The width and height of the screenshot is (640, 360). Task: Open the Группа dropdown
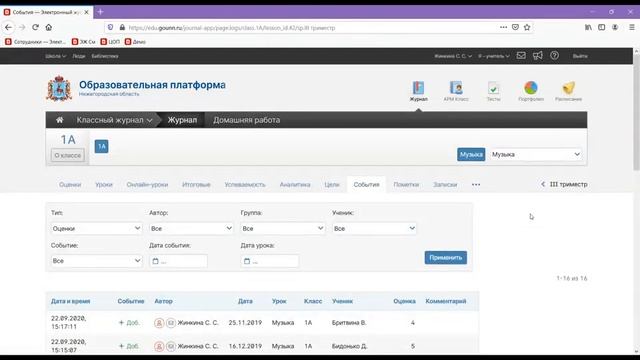coord(283,229)
